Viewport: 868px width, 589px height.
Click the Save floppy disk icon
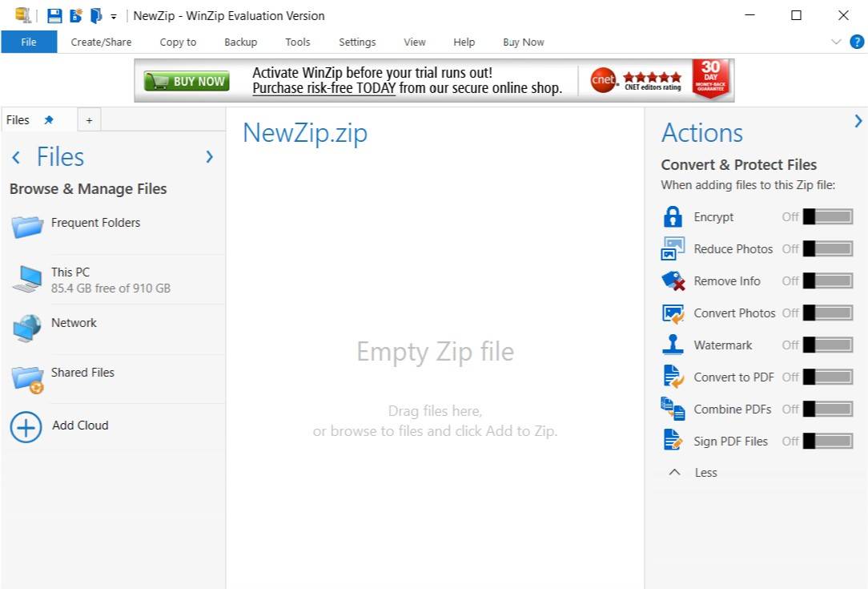coord(54,15)
